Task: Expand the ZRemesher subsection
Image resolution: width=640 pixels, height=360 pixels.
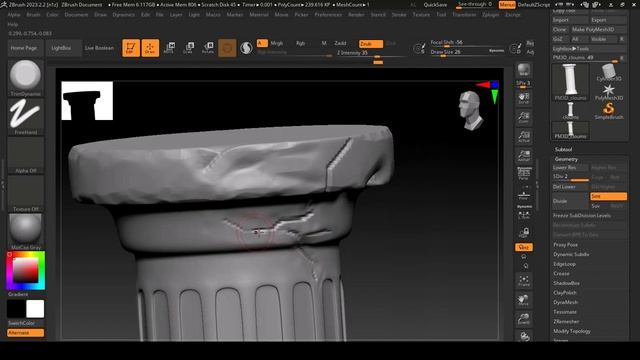Action: (x=566, y=322)
